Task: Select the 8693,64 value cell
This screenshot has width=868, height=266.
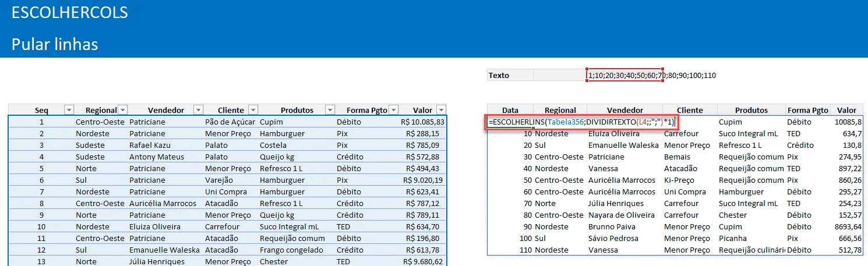Action: [846, 227]
